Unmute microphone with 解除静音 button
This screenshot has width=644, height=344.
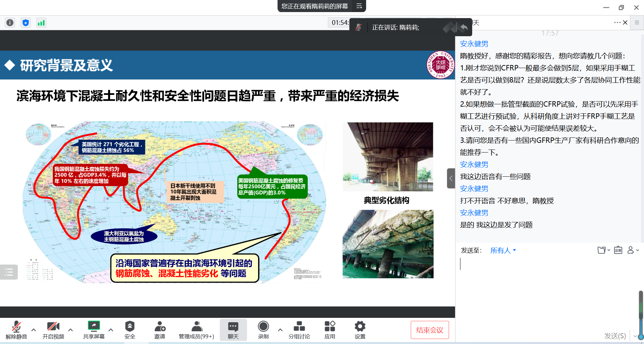tap(16, 330)
